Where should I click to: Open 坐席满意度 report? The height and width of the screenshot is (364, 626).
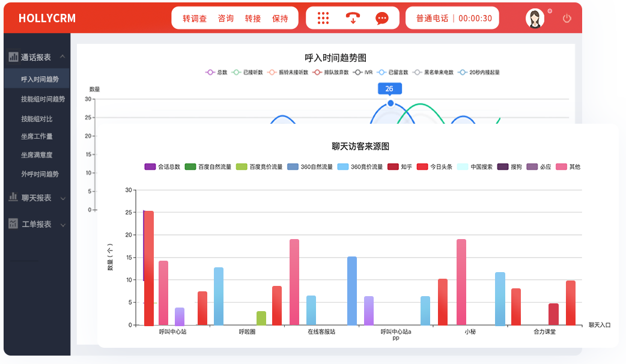(x=37, y=155)
